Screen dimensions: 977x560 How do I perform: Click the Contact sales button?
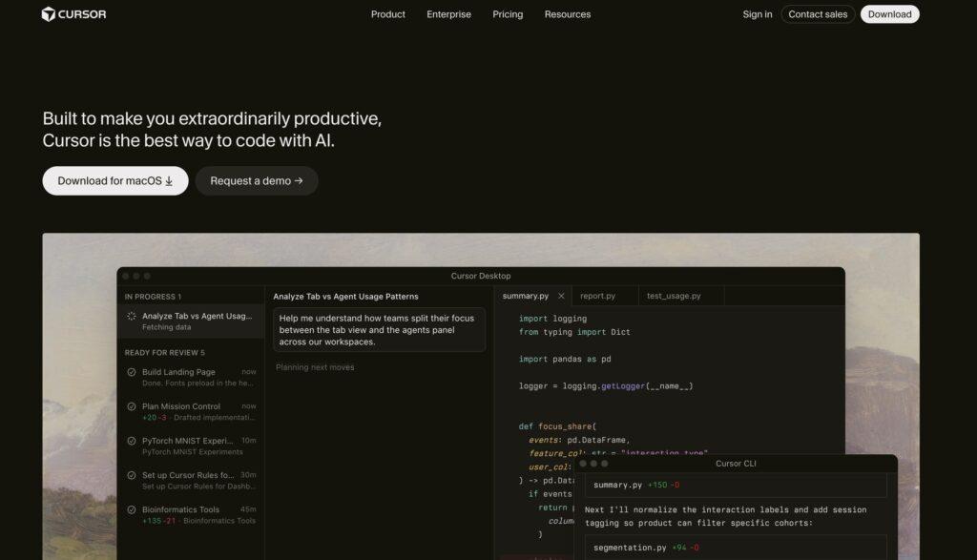pos(818,14)
